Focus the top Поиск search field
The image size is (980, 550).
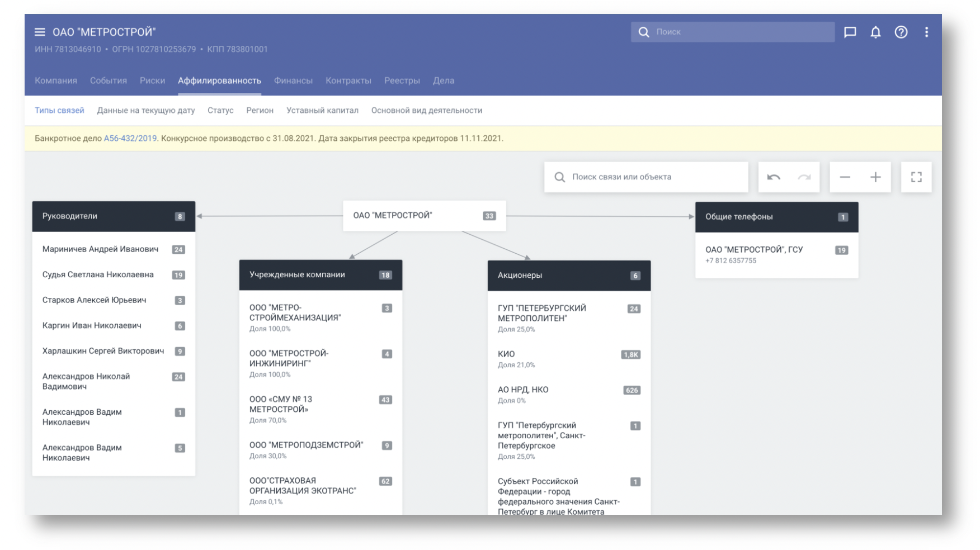point(733,32)
